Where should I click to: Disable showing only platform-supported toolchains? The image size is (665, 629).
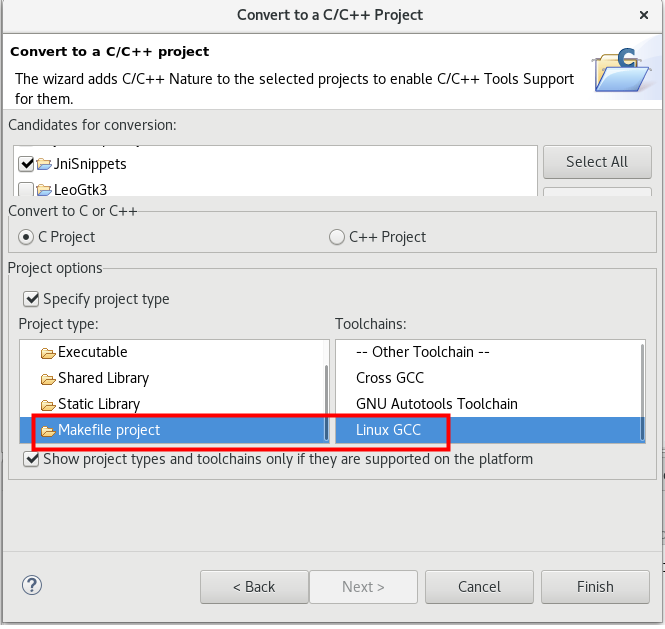(x=32, y=459)
